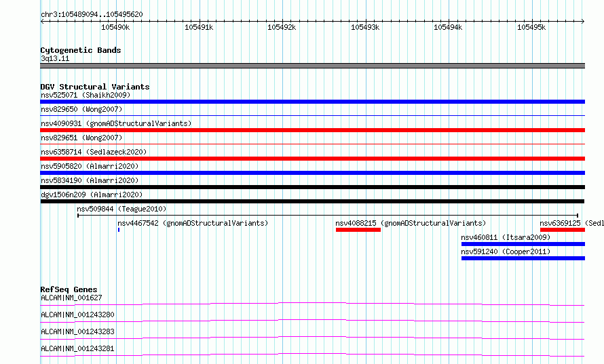Click the Cytogenetic Bands track title
604x364 pixels.
(81, 50)
